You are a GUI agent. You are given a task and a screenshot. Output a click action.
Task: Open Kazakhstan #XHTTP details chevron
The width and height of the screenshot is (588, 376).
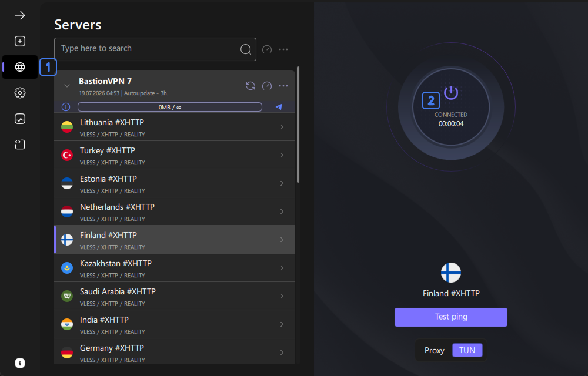282,268
